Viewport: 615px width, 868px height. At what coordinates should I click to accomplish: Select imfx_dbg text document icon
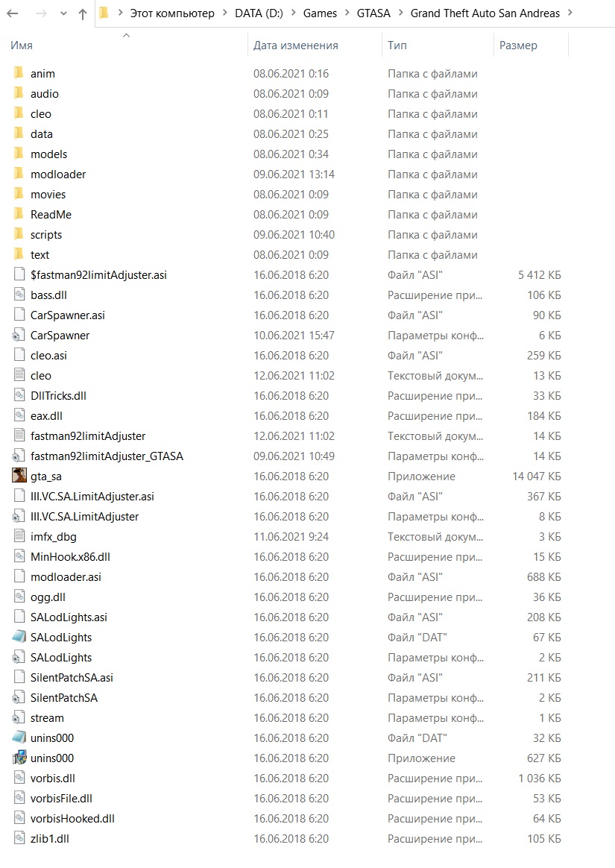pos(19,536)
